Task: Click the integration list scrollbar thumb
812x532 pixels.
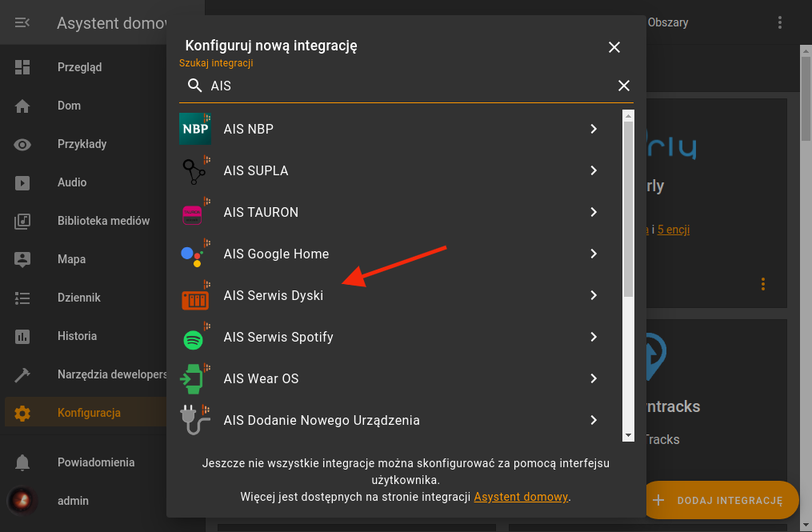Action: (x=628, y=209)
